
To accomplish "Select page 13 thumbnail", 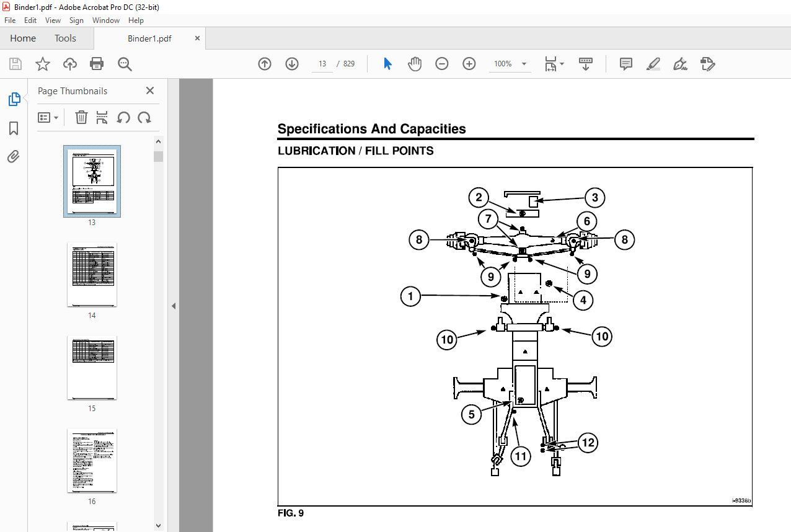I will 92,180.
